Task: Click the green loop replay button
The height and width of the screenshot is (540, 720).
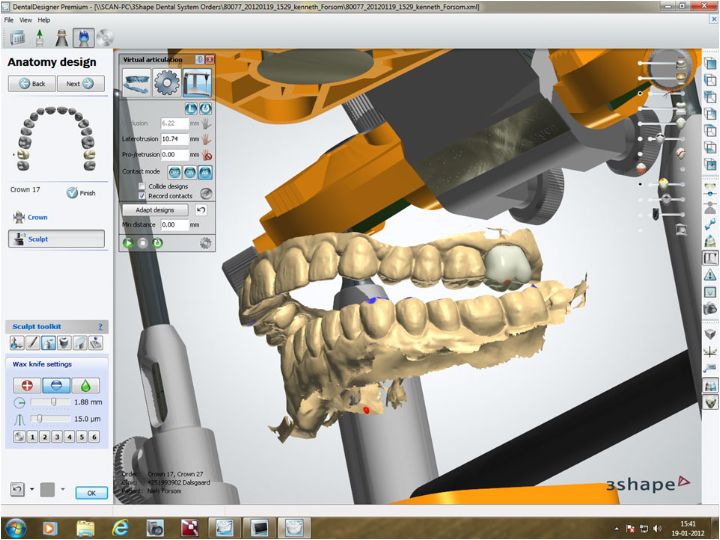Action: 158,243
